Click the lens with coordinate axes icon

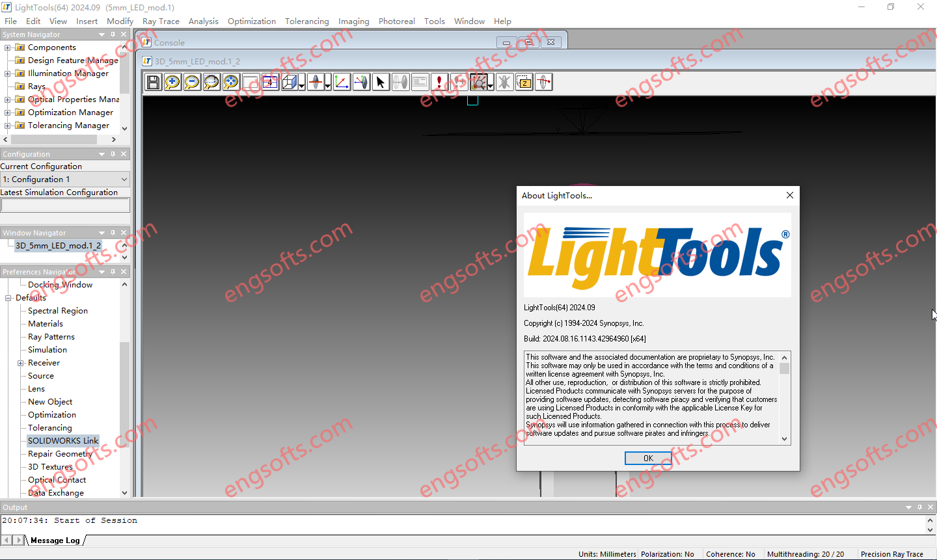(x=361, y=82)
